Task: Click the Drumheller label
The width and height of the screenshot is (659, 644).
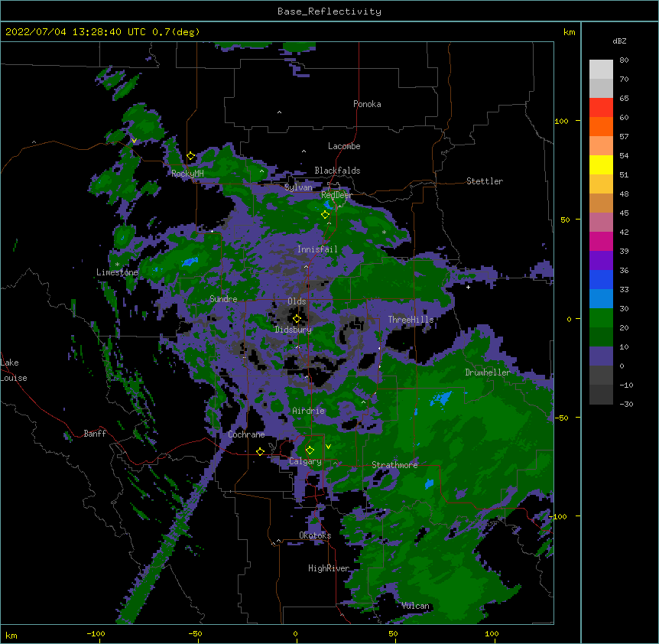Action: 488,372
